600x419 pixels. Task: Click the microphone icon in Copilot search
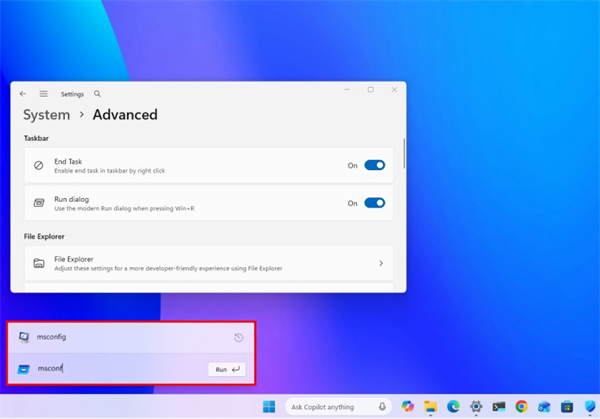point(382,407)
